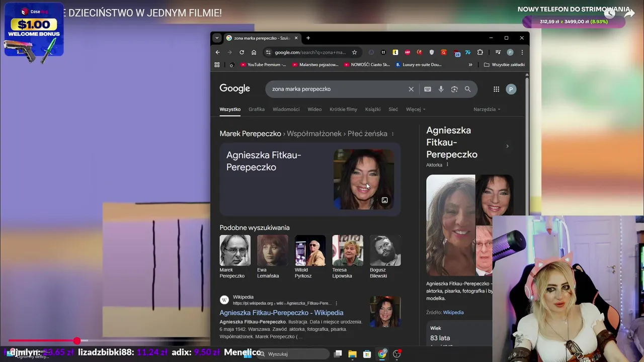Open the on-screen keyboard icon in search
The width and height of the screenshot is (644, 362).
pos(428,89)
